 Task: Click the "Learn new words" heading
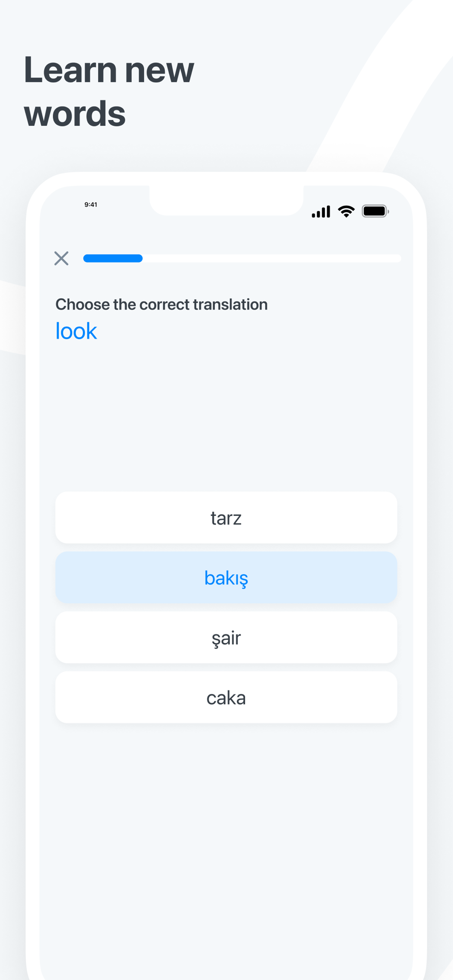109,91
